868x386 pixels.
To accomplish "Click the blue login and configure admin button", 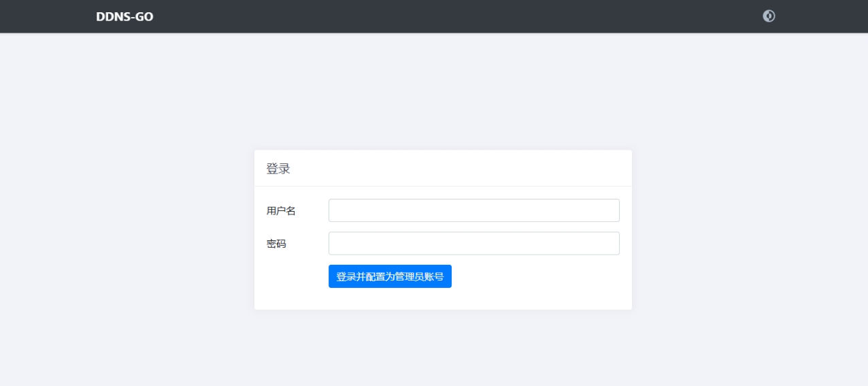I will click(390, 276).
